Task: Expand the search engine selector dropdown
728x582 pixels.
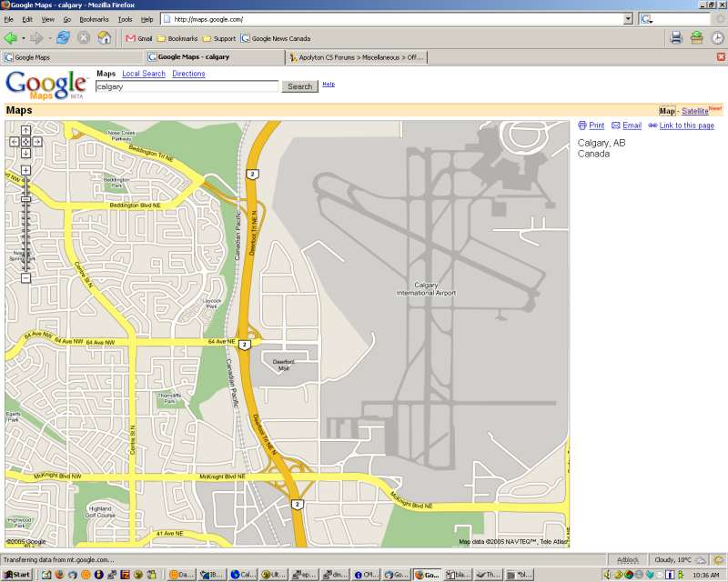Action: tap(647, 18)
